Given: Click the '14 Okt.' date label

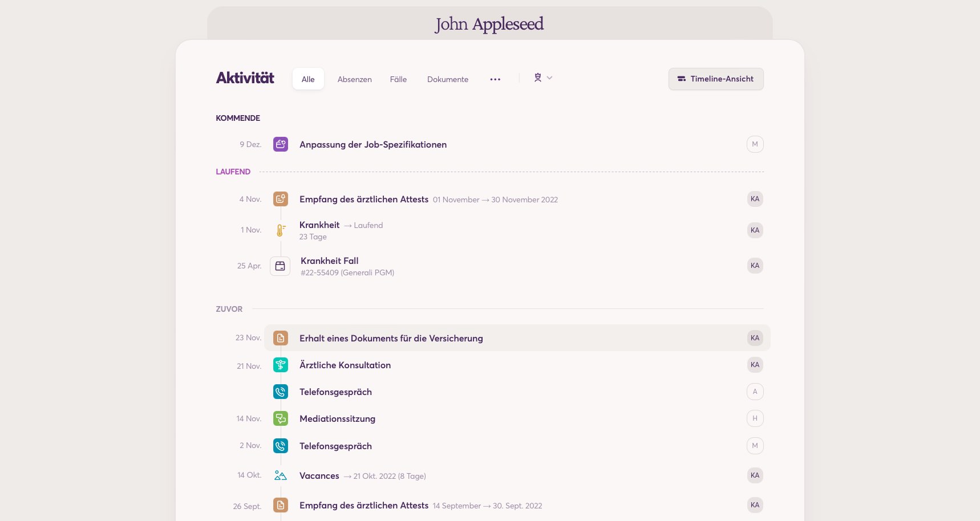Looking at the screenshot, I should (x=249, y=475).
